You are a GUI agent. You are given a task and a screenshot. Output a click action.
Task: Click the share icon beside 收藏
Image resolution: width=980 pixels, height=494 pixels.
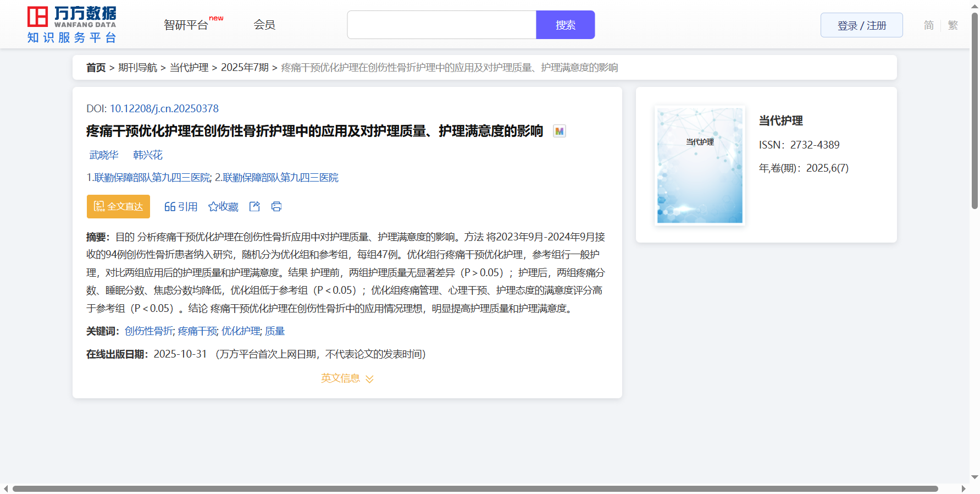tap(254, 207)
